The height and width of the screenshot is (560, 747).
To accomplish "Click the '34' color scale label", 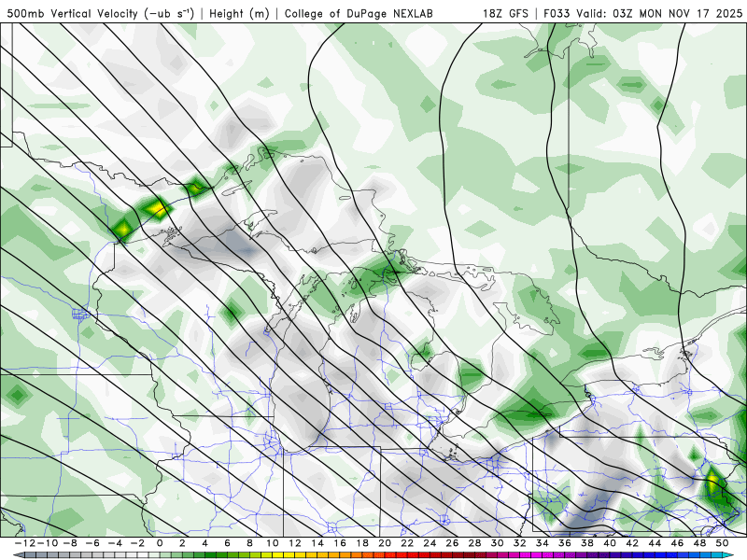I will (543, 543).
